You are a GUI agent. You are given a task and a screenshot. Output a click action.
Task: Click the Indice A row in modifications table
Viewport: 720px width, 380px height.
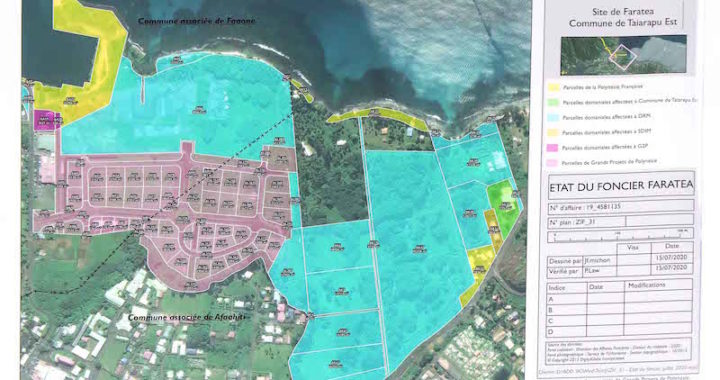coord(620,299)
